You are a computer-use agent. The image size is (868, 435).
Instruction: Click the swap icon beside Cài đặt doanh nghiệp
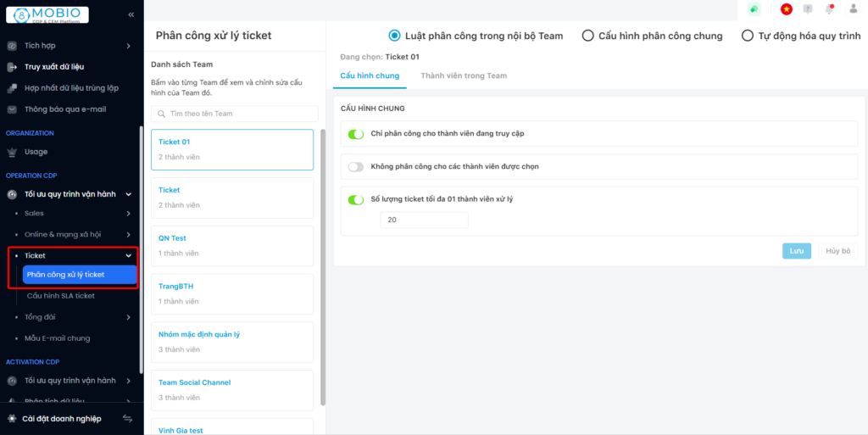click(x=128, y=418)
